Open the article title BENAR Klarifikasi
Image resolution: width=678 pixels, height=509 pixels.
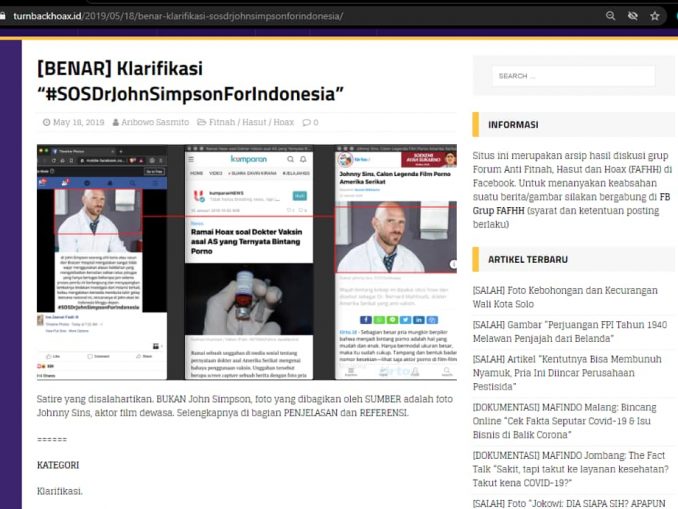pyautogui.click(x=190, y=81)
